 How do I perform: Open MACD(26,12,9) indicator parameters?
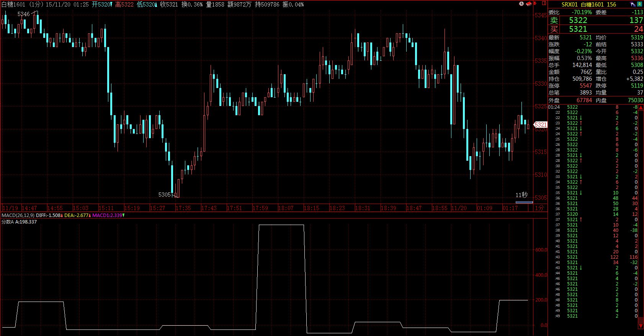click(x=17, y=215)
